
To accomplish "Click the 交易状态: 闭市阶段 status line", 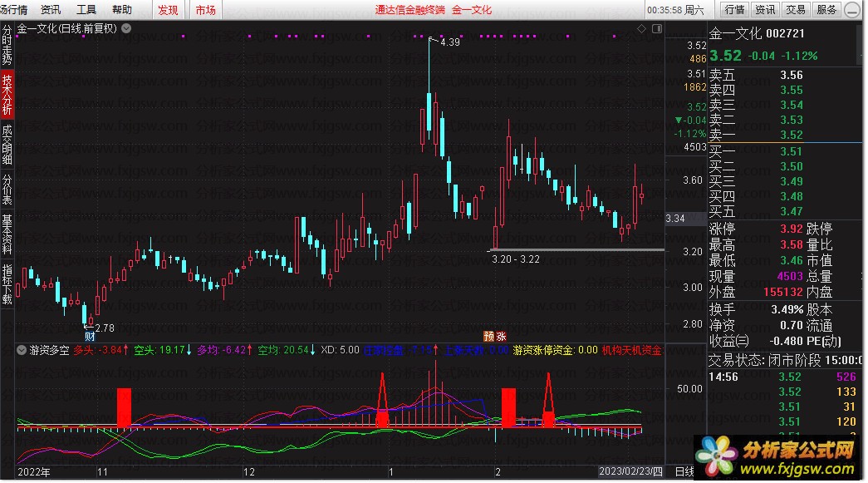I will click(x=786, y=361).
